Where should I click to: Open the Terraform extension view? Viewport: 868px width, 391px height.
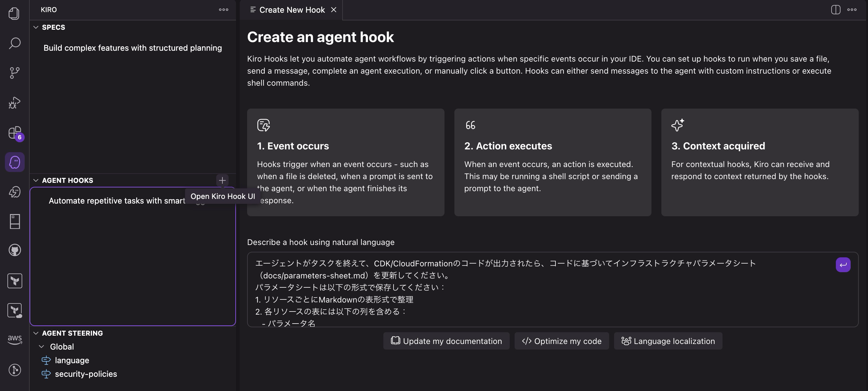[x=14, y=280]
